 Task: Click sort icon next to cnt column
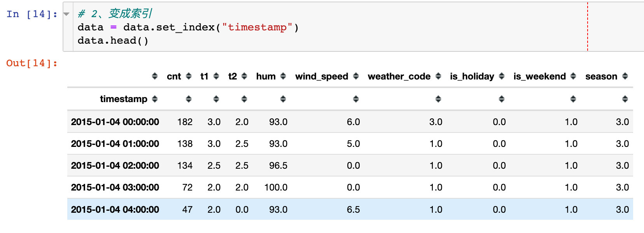(x=189, y=76)
